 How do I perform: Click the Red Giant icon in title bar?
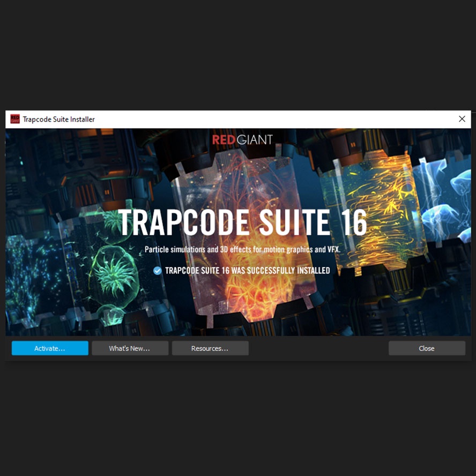coord(15,119)
